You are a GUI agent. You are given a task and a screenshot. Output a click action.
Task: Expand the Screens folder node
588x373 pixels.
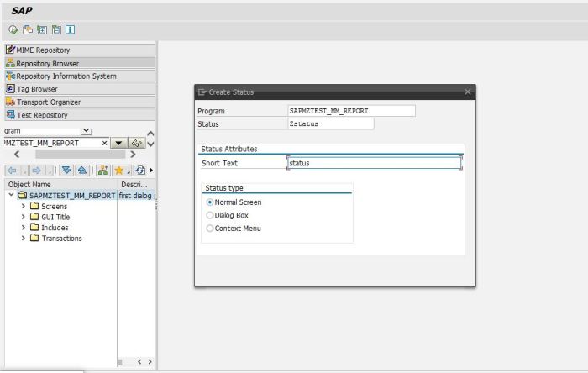click(x=24, y=206)
